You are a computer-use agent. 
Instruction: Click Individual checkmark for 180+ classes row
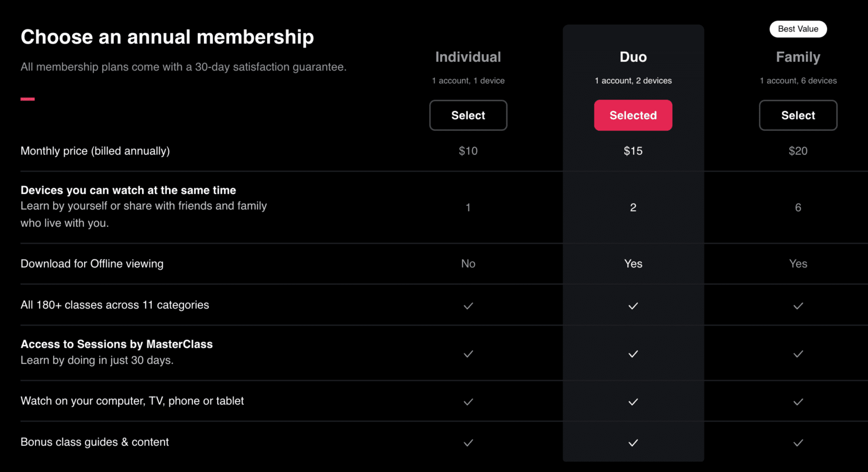pos(468,306)
